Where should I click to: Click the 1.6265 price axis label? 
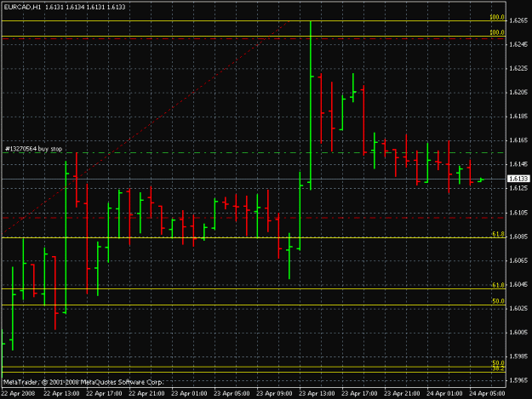[x=518, y=20]
